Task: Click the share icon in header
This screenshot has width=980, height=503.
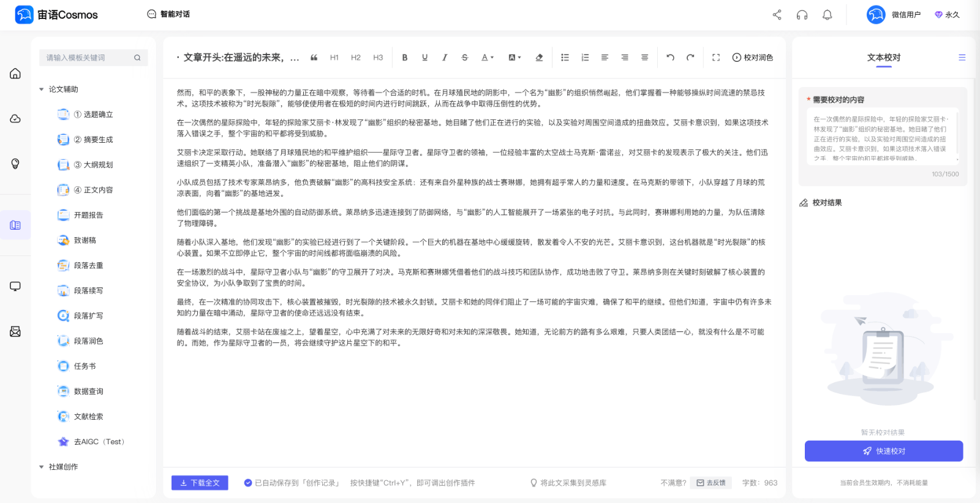Action: (777, 15)
